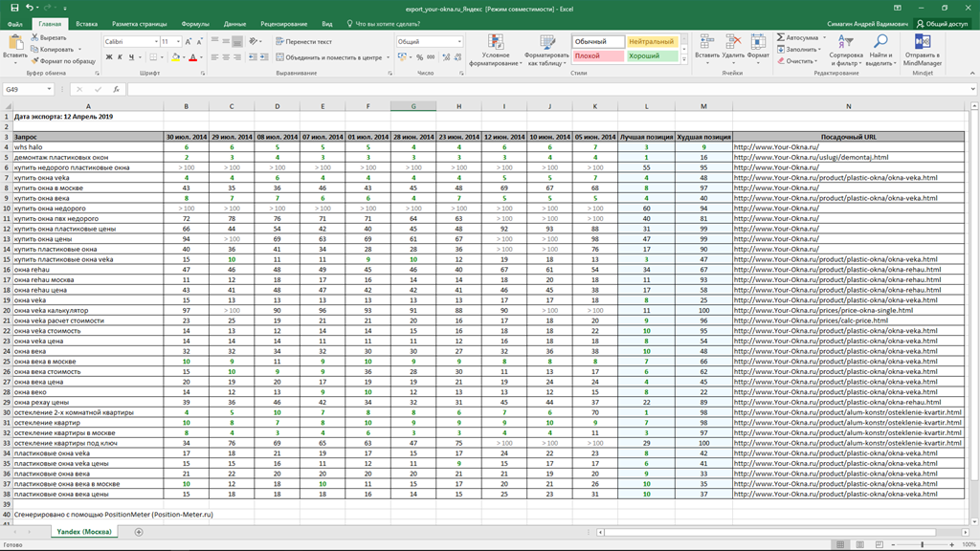Open the Данные ribbon tab
980x551 pixels.
pyautogui.click(x=234, y=24)
